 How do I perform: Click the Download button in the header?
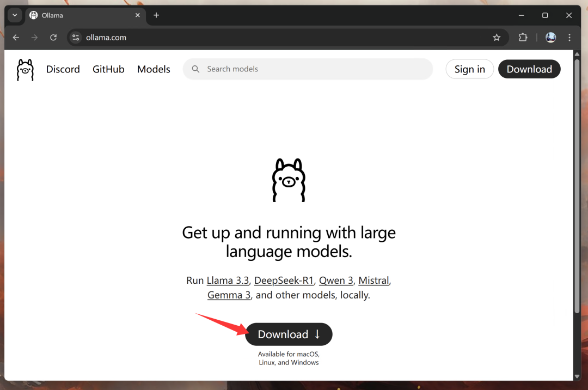(x=529, y=69)
